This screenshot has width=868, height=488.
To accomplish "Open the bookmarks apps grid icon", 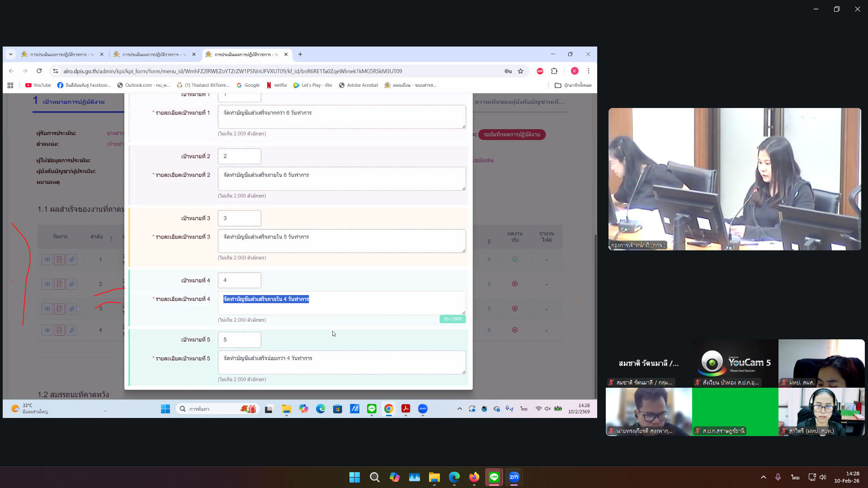I will tap(10, 85).
